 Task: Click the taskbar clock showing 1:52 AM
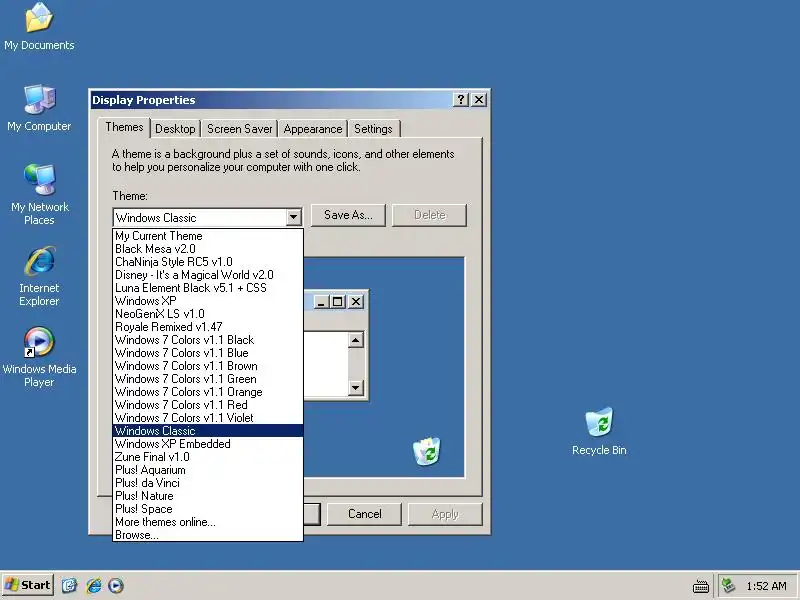(766, 586)
